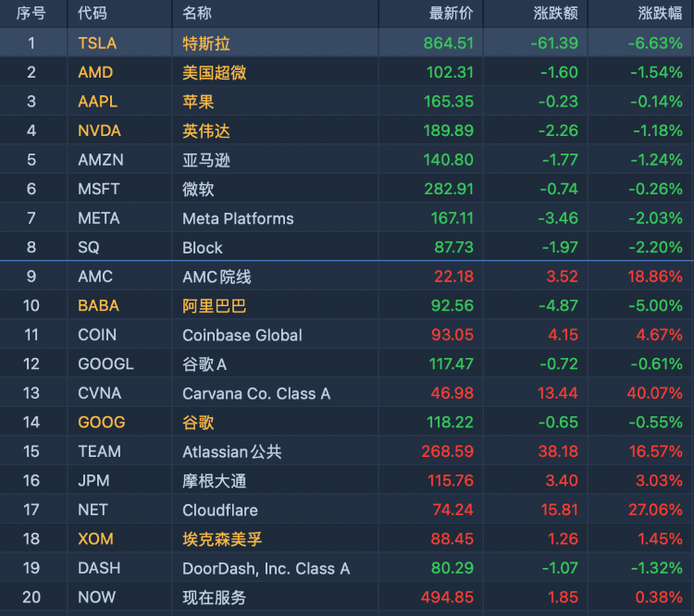Click the AMC院线 stock name
694x616 pixels.
point(217,277)
